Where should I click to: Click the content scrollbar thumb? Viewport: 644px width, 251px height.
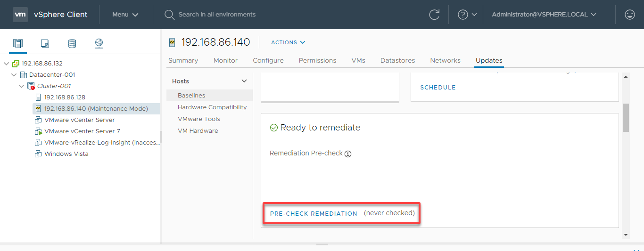626,118
